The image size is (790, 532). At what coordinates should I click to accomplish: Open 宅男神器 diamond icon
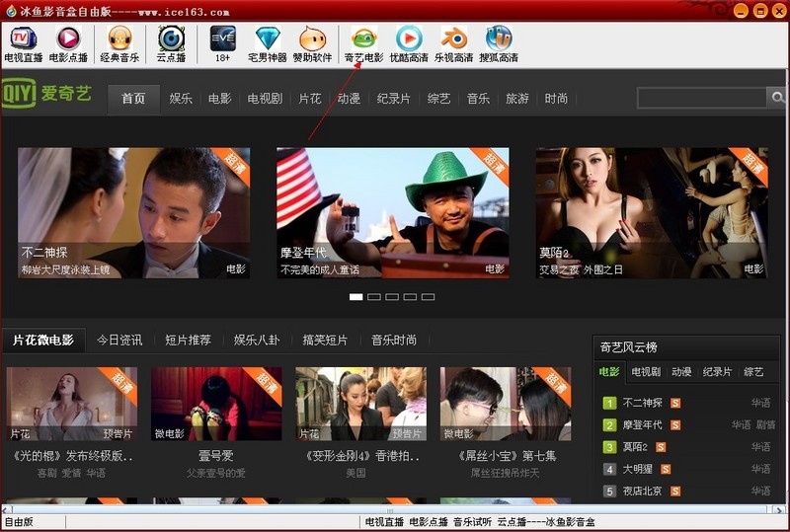[x=268, y=44]
